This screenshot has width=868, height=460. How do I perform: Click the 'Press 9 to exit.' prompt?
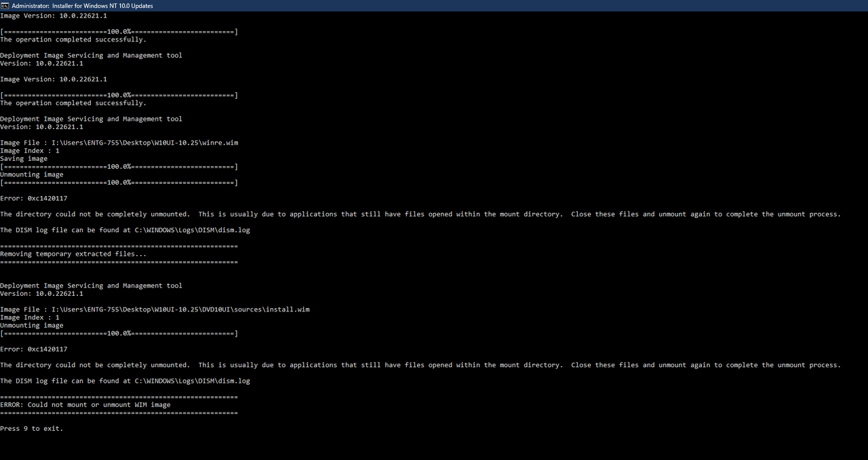pos(32,429)
